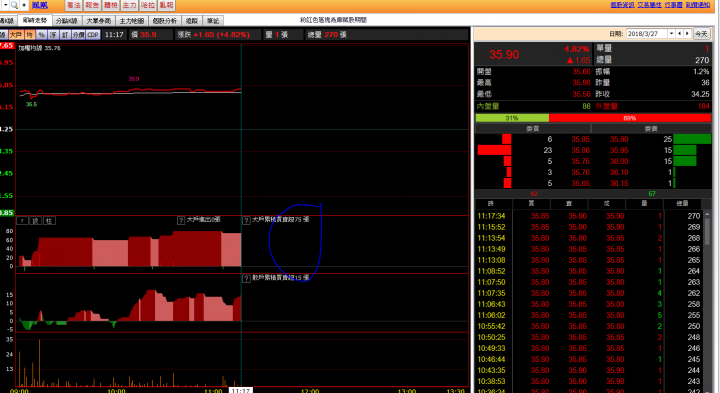
Task: Open the 交易屬性 link at top right
Action: coord(649,5)
